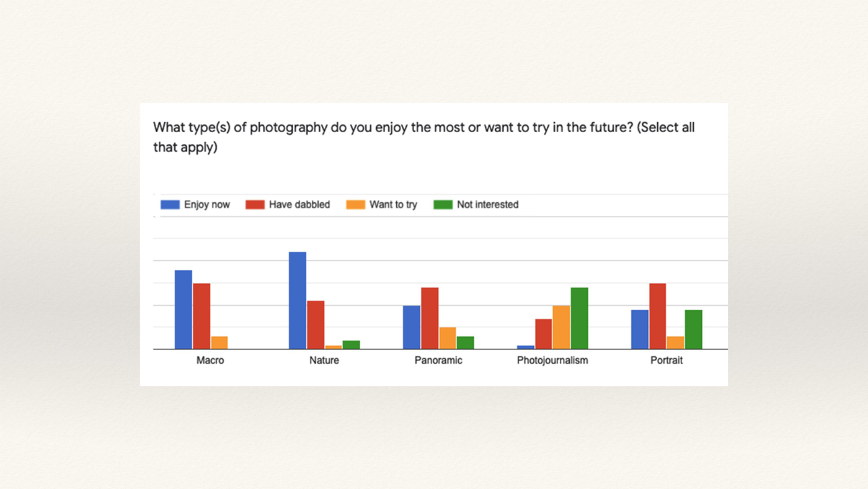Click the Photojournalism axis label

click(552, 361)
